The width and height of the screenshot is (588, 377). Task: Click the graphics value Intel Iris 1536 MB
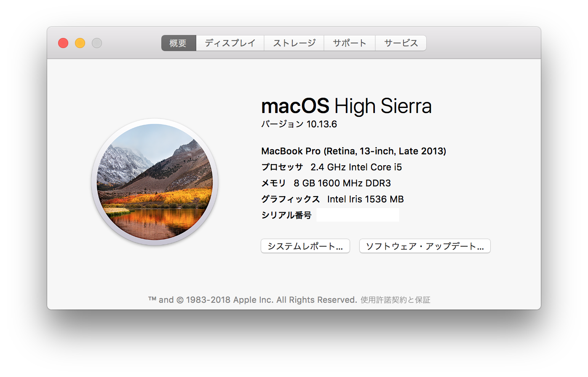coord(366,199)
